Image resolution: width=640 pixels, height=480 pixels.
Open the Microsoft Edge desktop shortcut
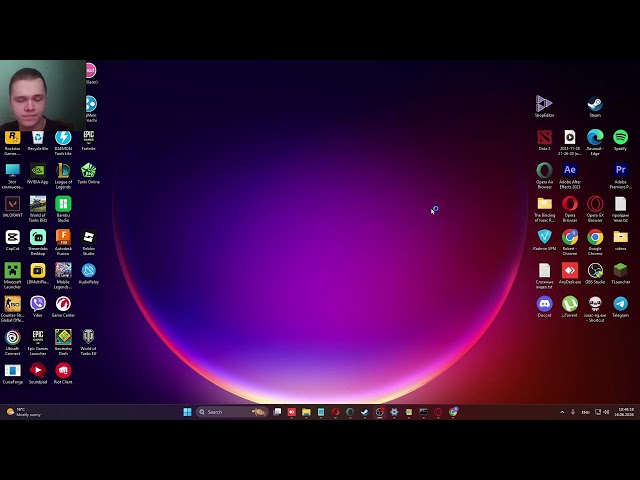[x=595, y=143]
